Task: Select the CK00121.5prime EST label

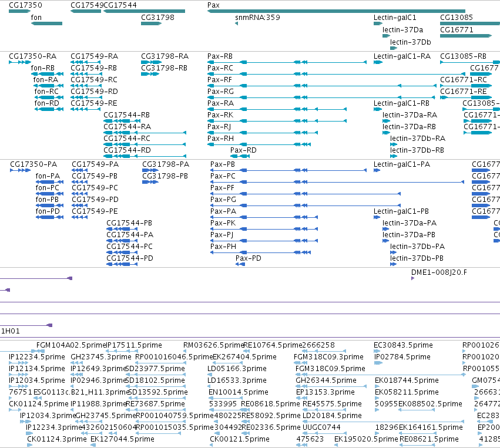Action: click(239, 439)
